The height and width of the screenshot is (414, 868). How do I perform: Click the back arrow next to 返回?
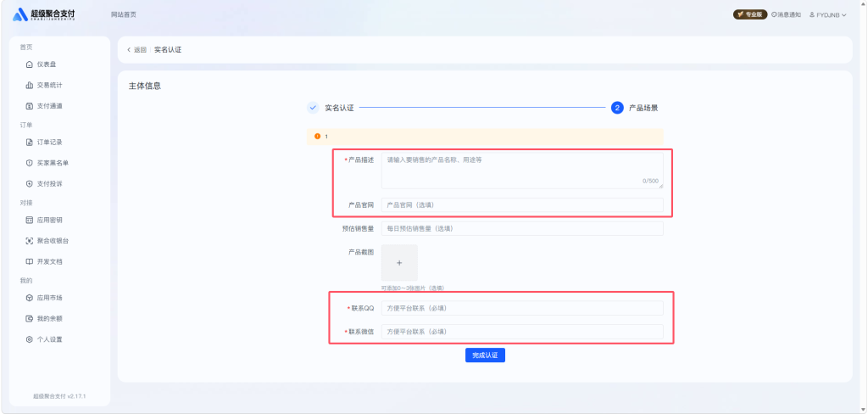click(129, 50)
